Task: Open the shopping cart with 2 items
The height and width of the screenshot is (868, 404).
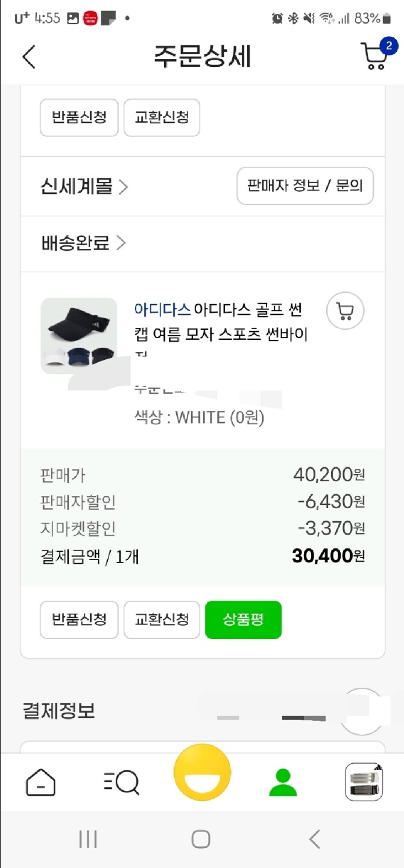Action: coord(373,56)
